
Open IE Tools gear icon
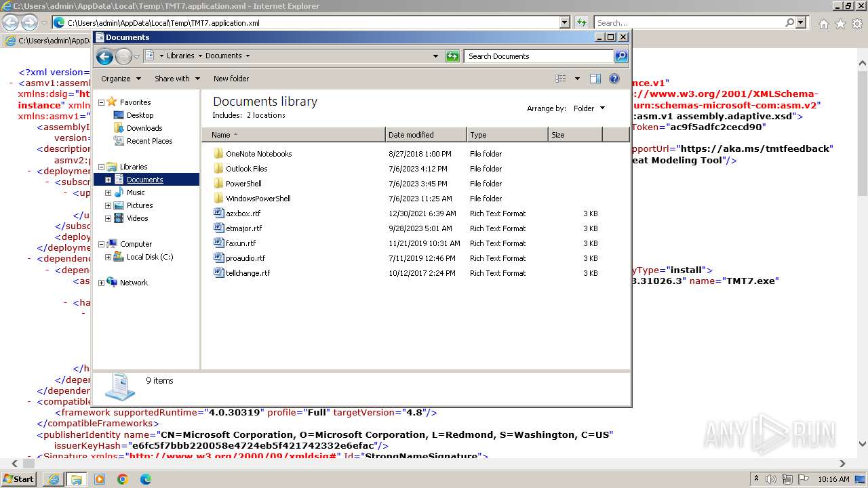857,24
